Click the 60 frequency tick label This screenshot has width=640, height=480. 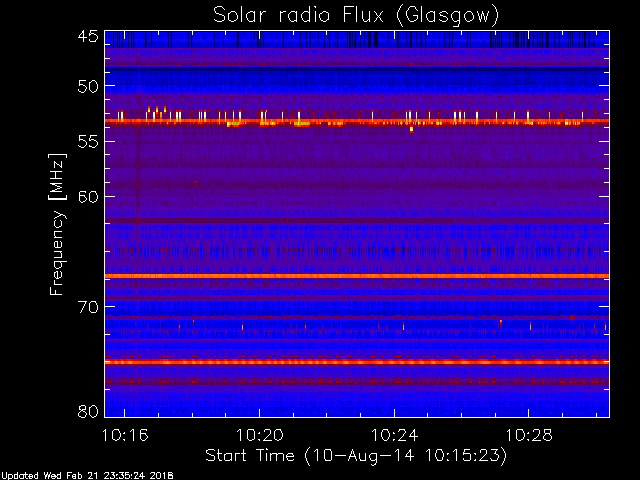[x=88, y=197]
